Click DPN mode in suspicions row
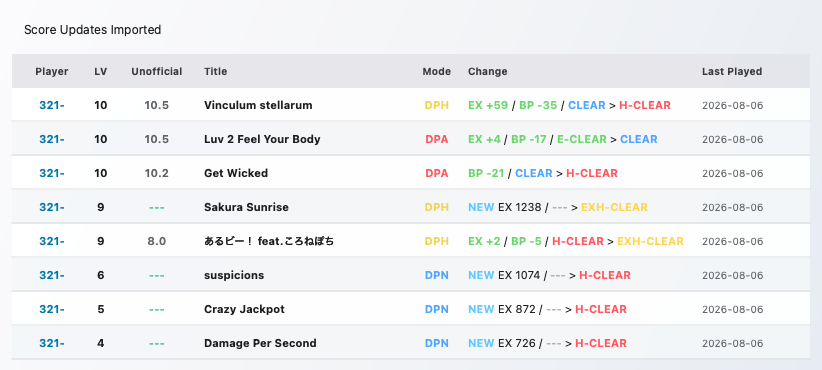Image resolution: width=822 pixels, height=370 pixels. click(x=437, y=276)
